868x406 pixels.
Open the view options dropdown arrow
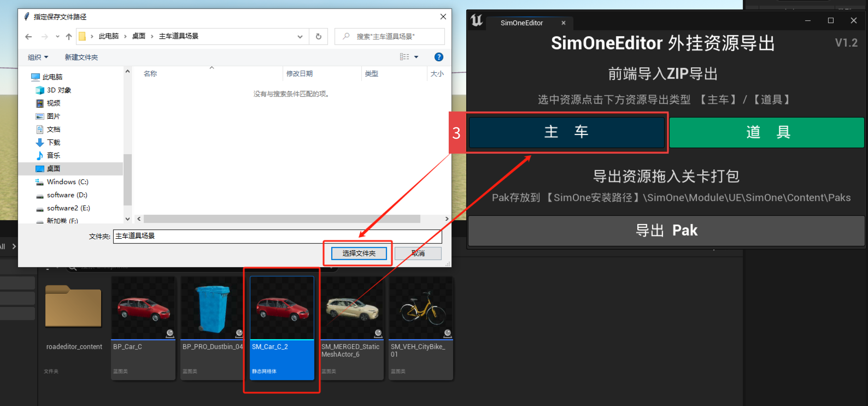pyautogui.click(x=416, y=57)
